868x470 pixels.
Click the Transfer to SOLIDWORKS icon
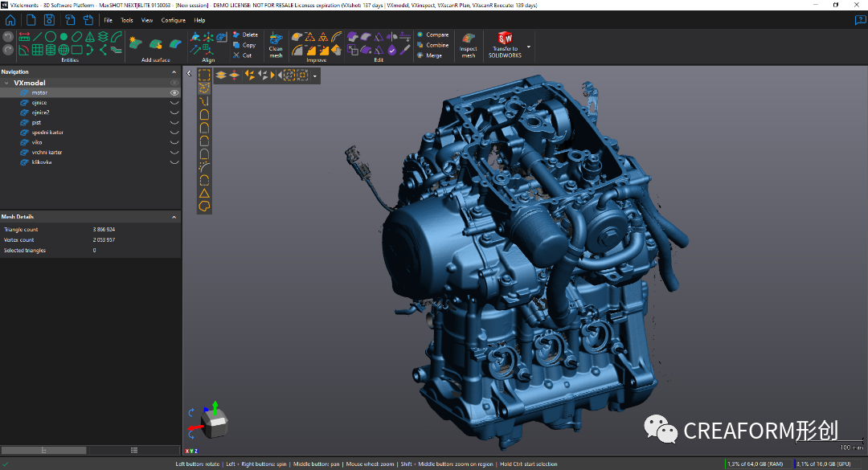coord(505,39)
